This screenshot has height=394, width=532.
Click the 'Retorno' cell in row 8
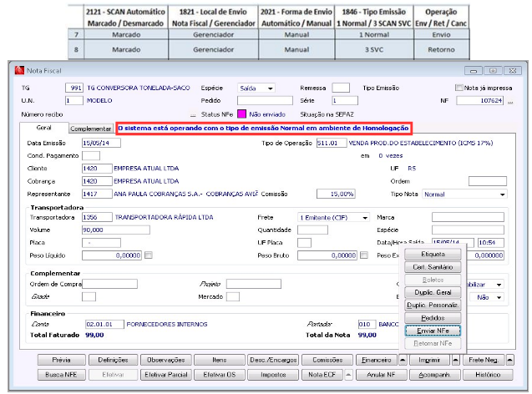coord(441,49)
